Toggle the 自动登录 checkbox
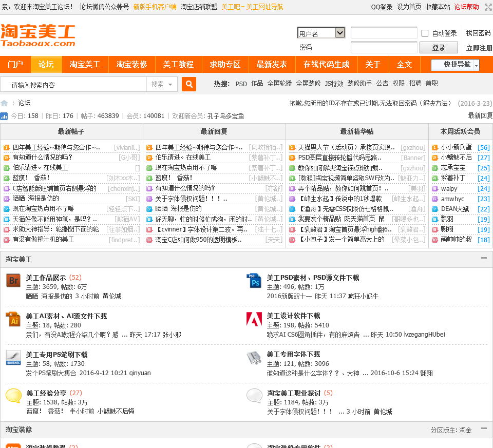The width and height of the screenshot is (493, 448). point(425,33)
